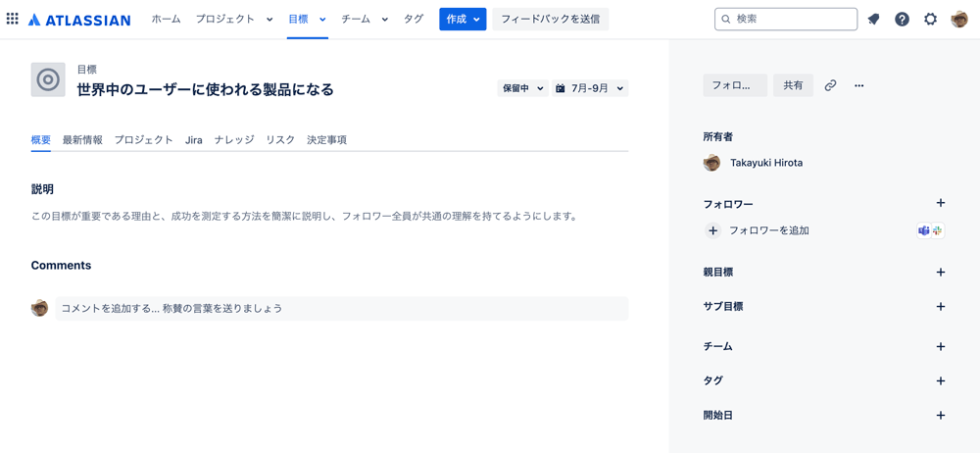The height and width of the screenshot is (453, 980).
Task: Add a parent goal with 親目標 plus
Action: (941, 273)
